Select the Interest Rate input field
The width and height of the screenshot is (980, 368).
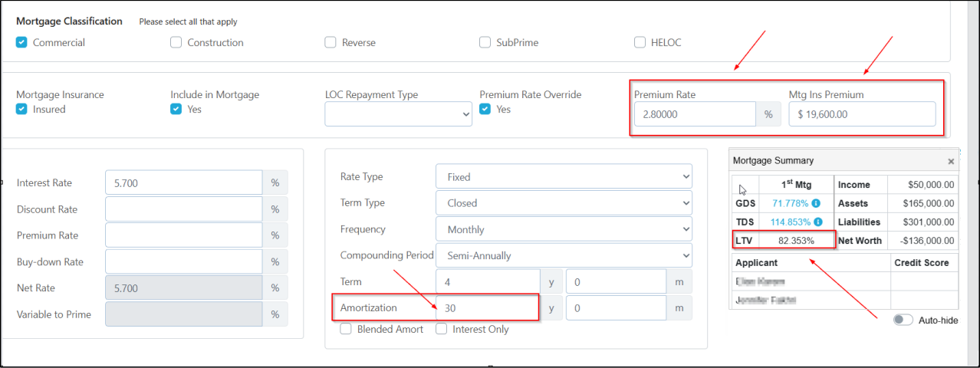[x=183, y=183]
